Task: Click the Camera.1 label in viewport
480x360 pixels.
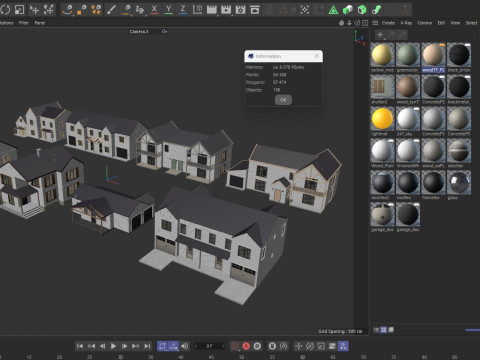Action: pos(139,31)
